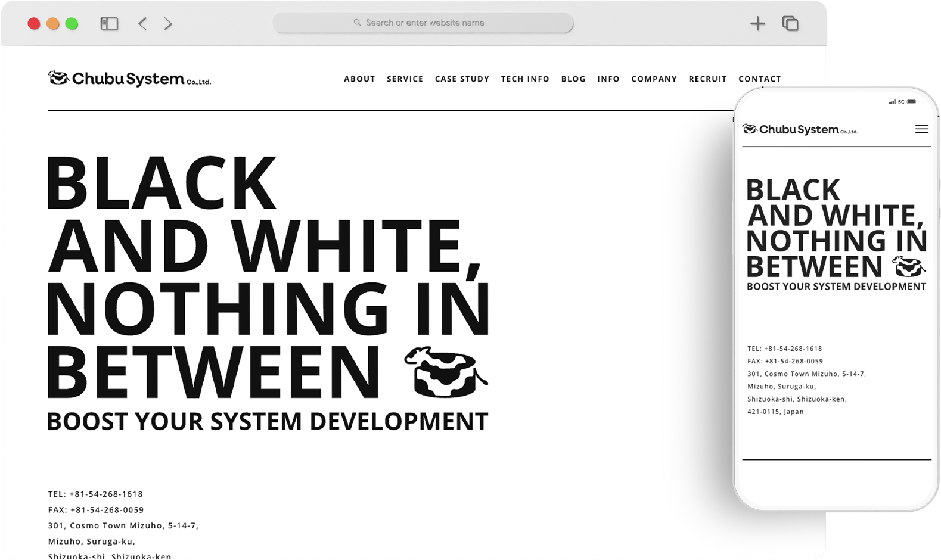Tap the Chubu System logo on phone
Viewport: 941px width, 560px height.
point(799,129)
